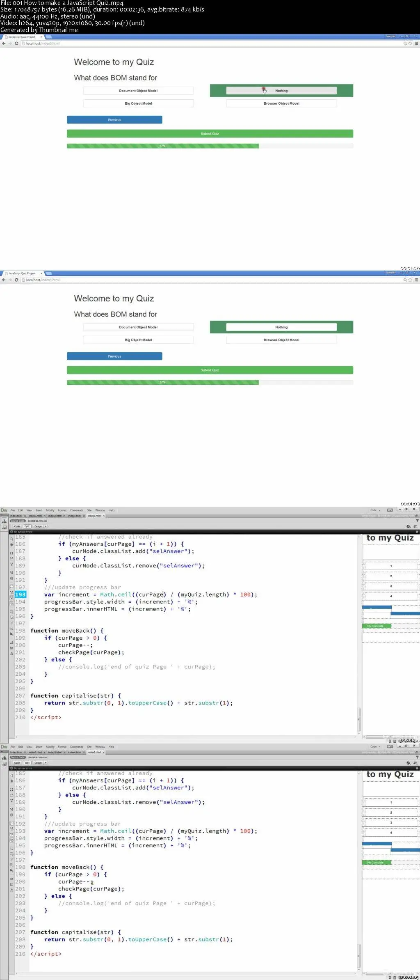
Task: Select Big Object Model answer in 00:01:00 frame
Action: tap(138, 103)
